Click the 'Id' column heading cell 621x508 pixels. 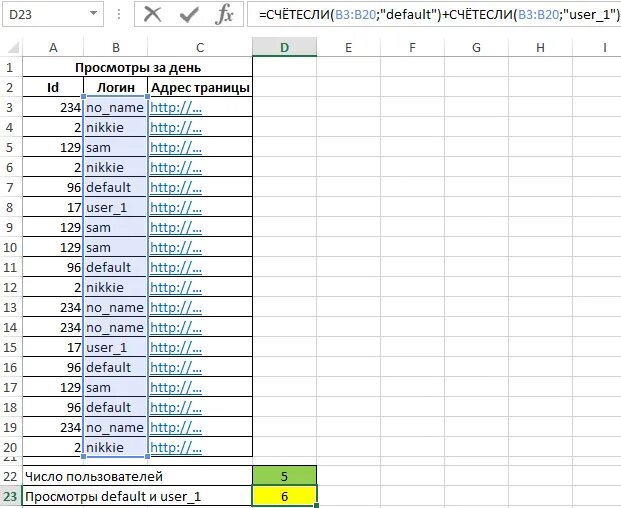pyautogui.click(x=53, y=87)
